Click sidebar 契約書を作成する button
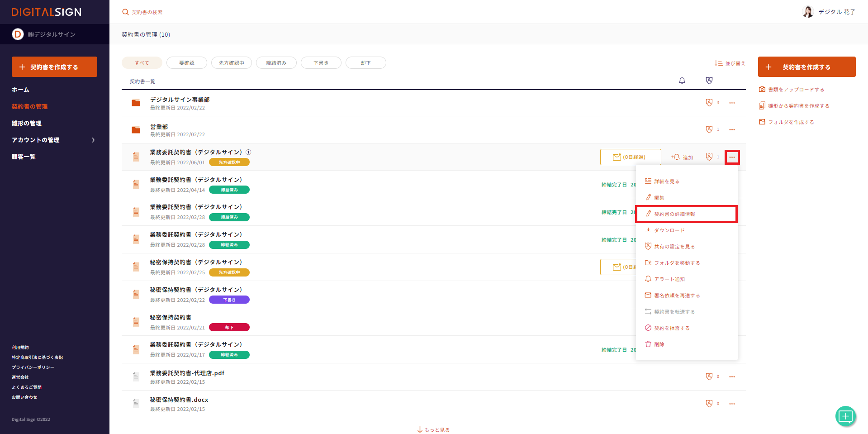This screenshot has height=434, width=868. [54, 67]
